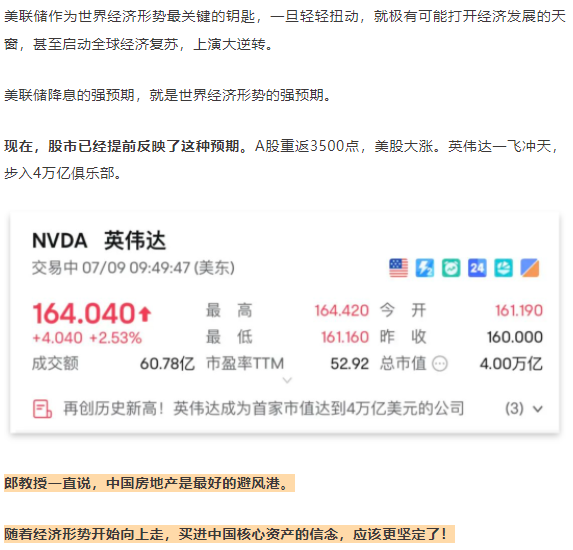The width and height of the screenshot is (573, 550).
Task: Expand the (3) news items chevron
Action: (538, 409)
